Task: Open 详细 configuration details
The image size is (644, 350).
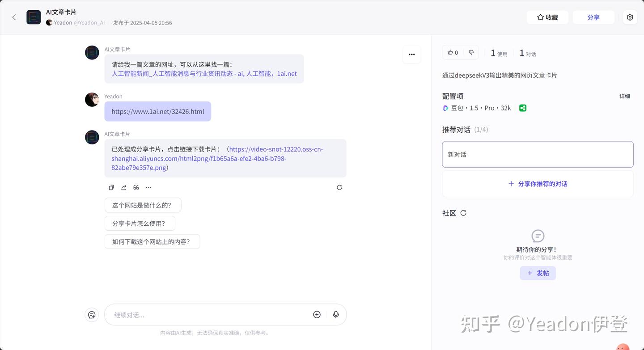Action: coord(625,96)
